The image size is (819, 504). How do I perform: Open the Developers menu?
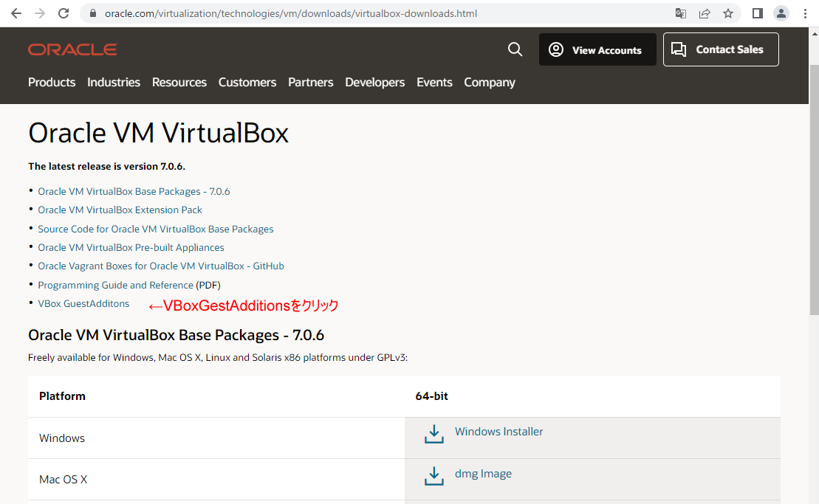point(375,83)
